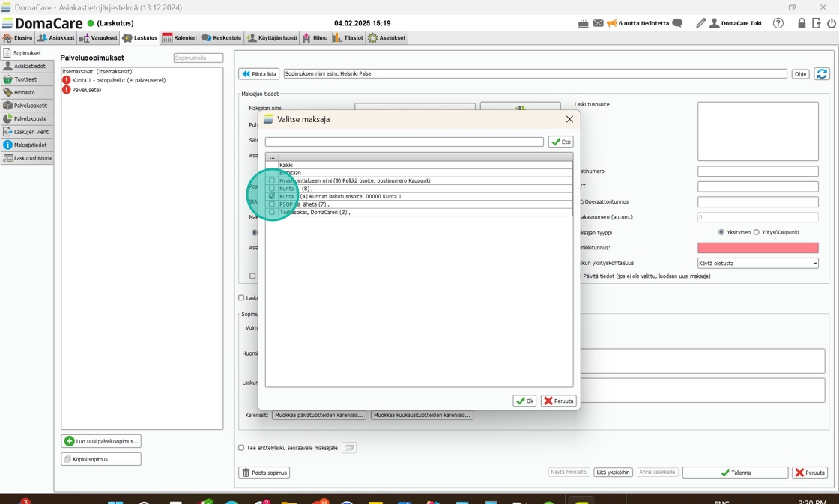The width and height of the screenshot is (839, 504).
Task: Open the birthday cake icon in header
Action: point(584,23)
